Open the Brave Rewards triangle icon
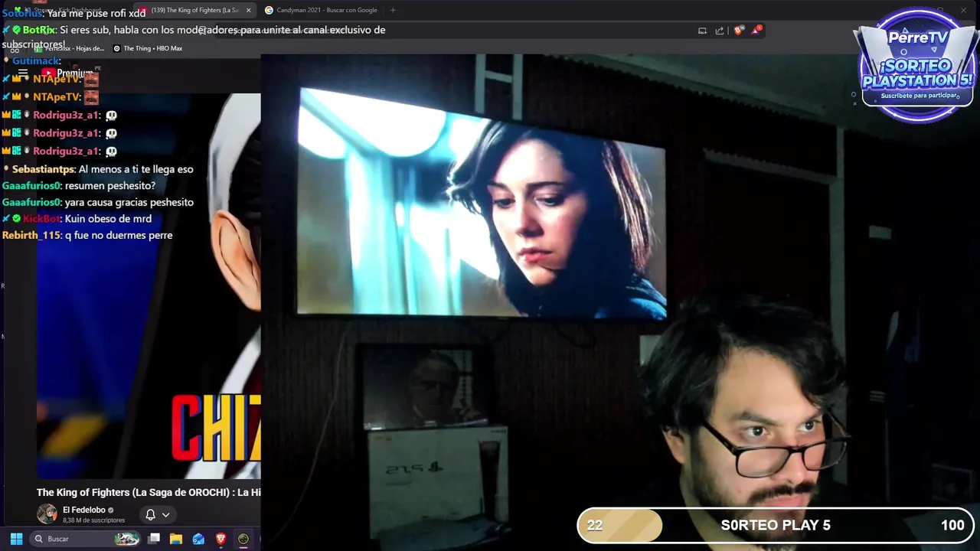 point(756,30)
